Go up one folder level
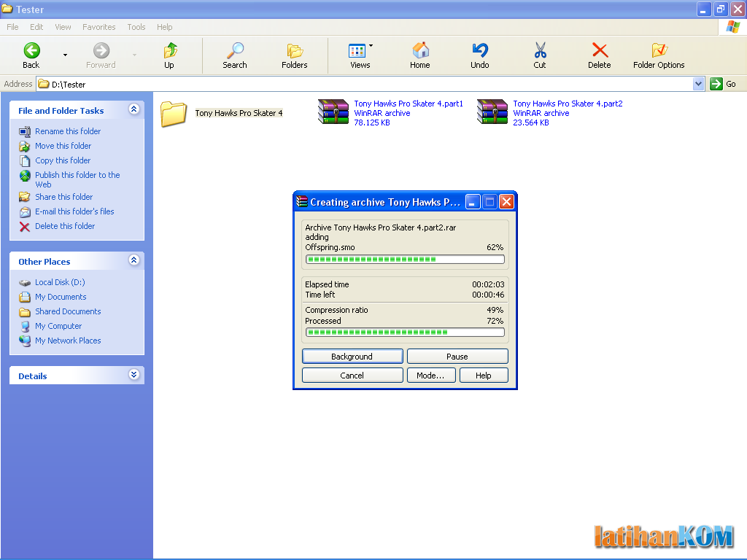Image resolution: width=747 pixels, height=560 pixels. [x=169, y=55]
